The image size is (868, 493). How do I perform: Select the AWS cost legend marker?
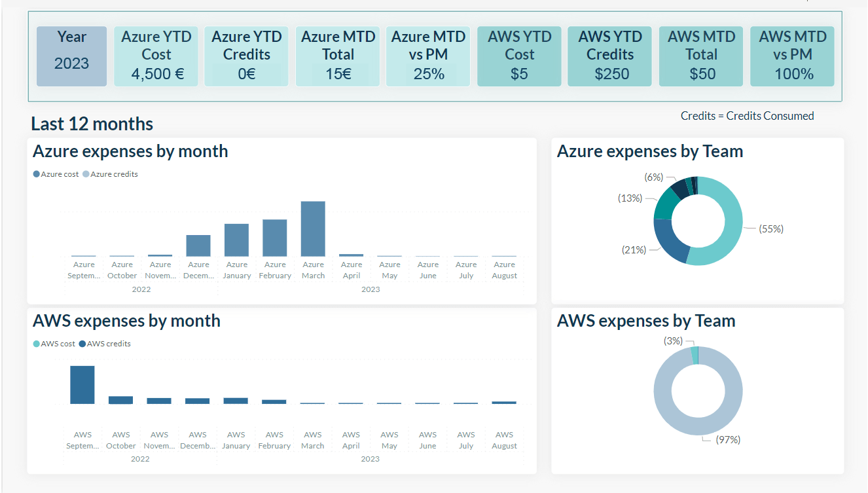point(36,344)
